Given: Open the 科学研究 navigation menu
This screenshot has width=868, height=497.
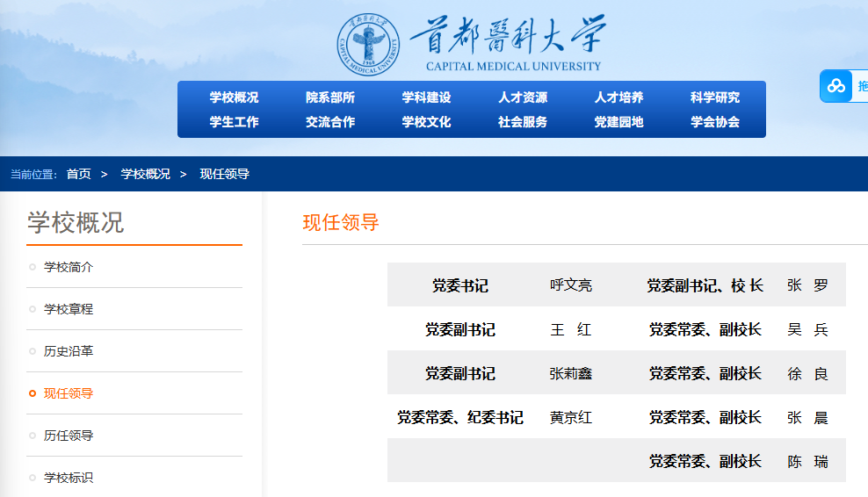Looking at the screenshot, I should (x=714, y=97).
